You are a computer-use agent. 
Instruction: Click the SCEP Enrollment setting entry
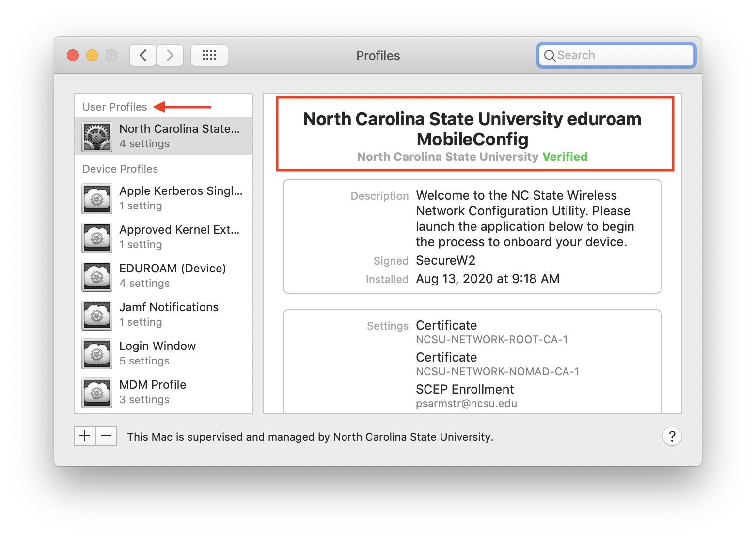click(464, 389)
